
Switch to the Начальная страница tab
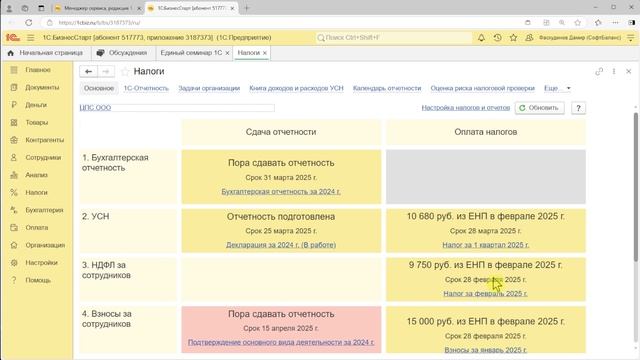coord(46,53)
